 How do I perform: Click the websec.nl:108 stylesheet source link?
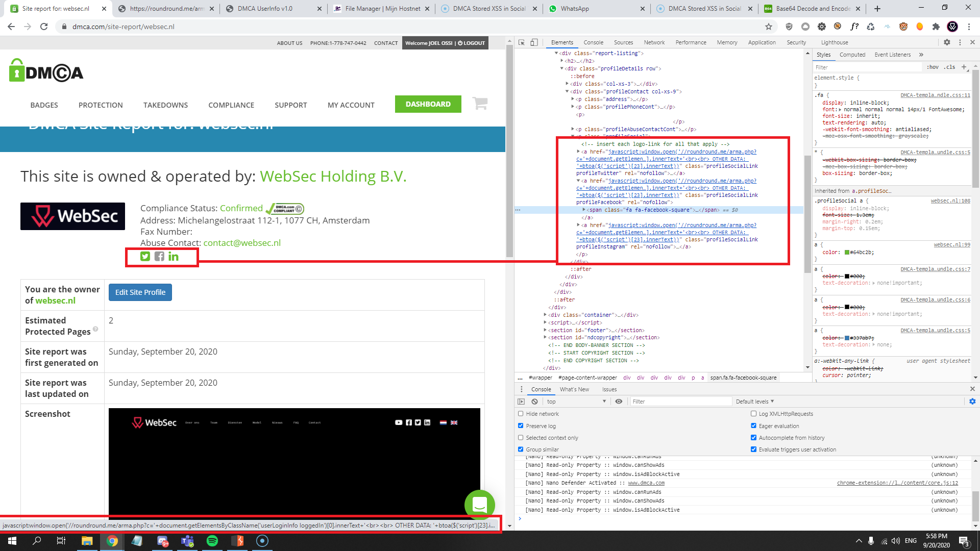pos(950,201)
